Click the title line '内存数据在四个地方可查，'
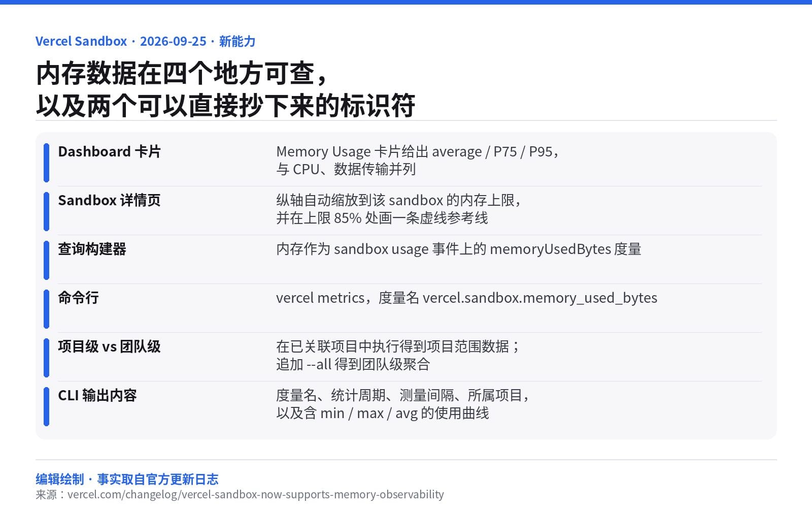Screen dimensions: 812x508 pos(182,74)
